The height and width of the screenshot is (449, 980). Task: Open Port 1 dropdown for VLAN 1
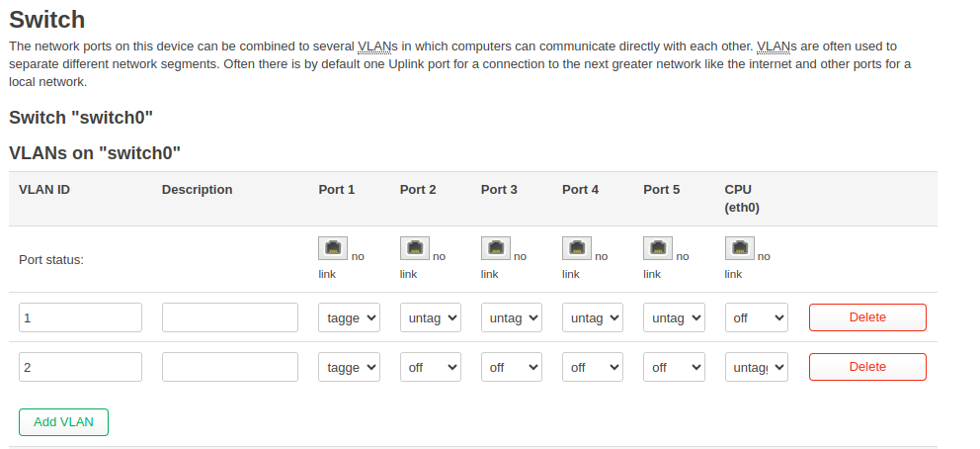(349, 317)
